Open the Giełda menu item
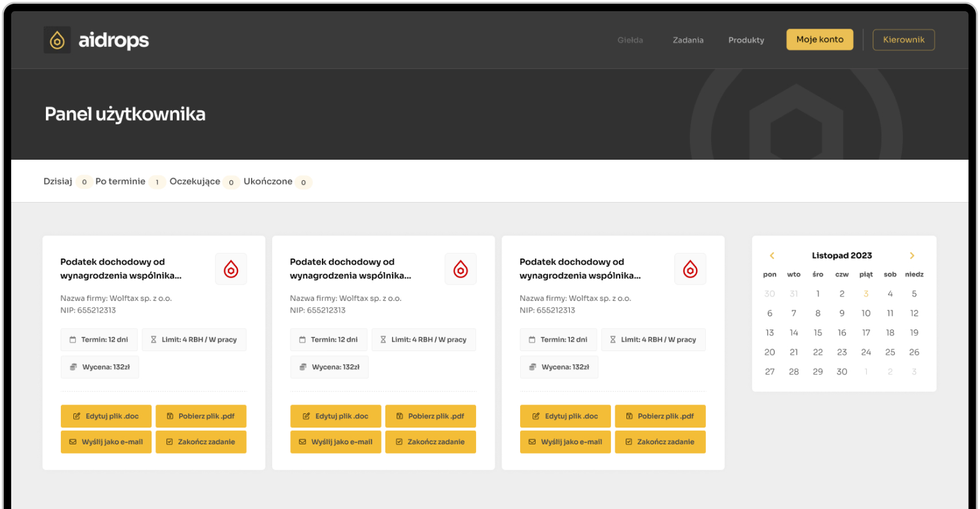980x509 pixels. pyautogui.click(x=630, y=40)
